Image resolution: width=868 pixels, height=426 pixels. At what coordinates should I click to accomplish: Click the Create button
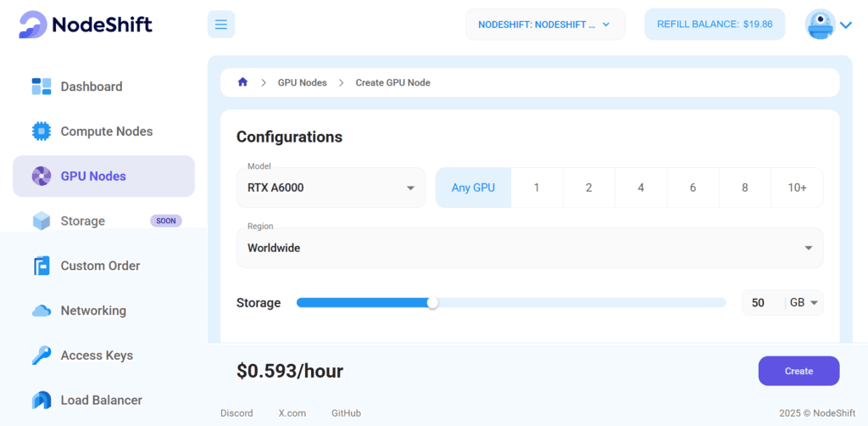coord(798,371)
